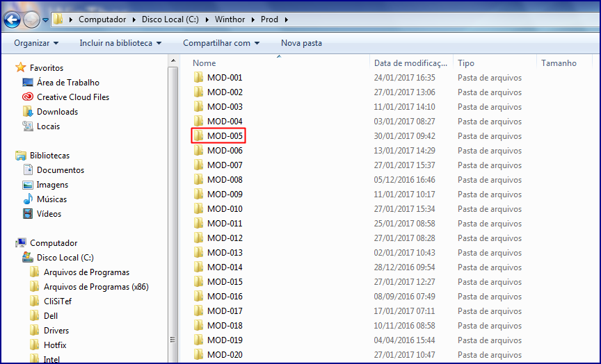Image resolution: width=601 pixels, height=364 pixels.
Task: Click the Bibliotecas icon
Action: tap(20, 156)
